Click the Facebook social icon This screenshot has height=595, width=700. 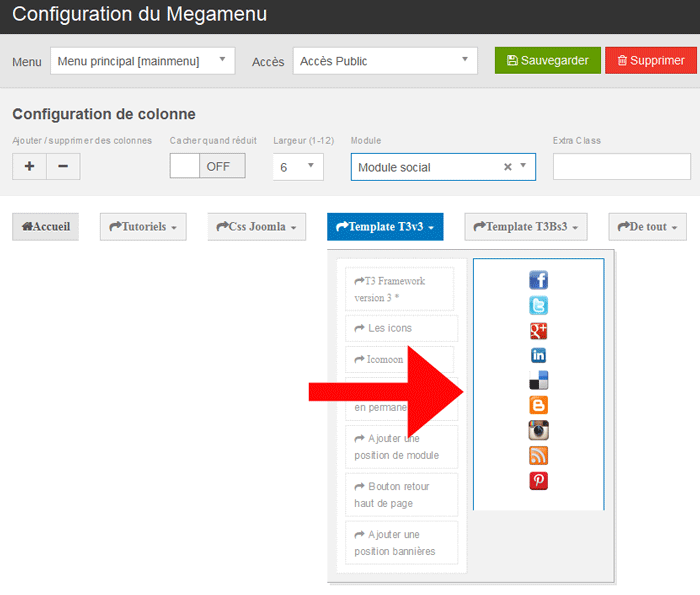click(538, 280)
